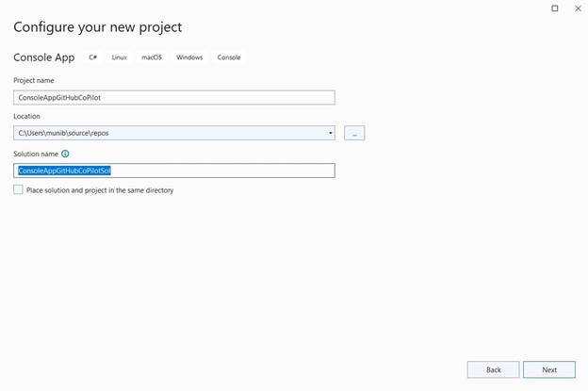The image size is (588, 391).
Task: Expand the Location dropdown arrow
Action: [x=331, y=134]
